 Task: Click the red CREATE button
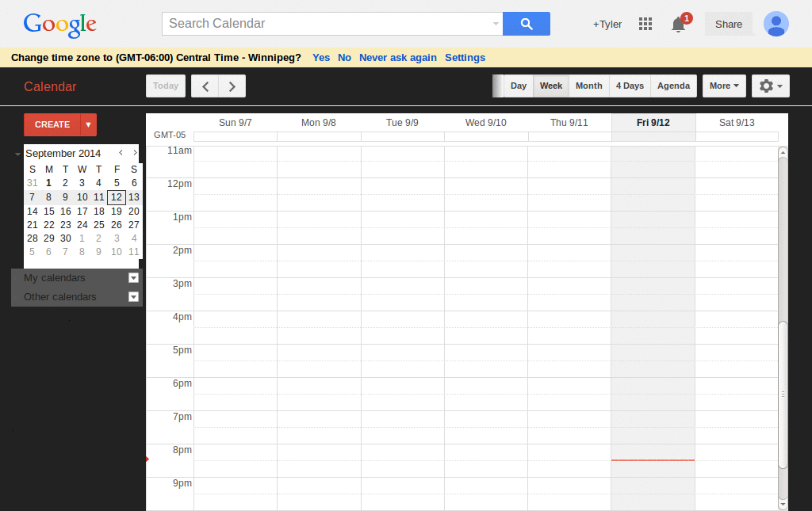click(x=52, y=124)
